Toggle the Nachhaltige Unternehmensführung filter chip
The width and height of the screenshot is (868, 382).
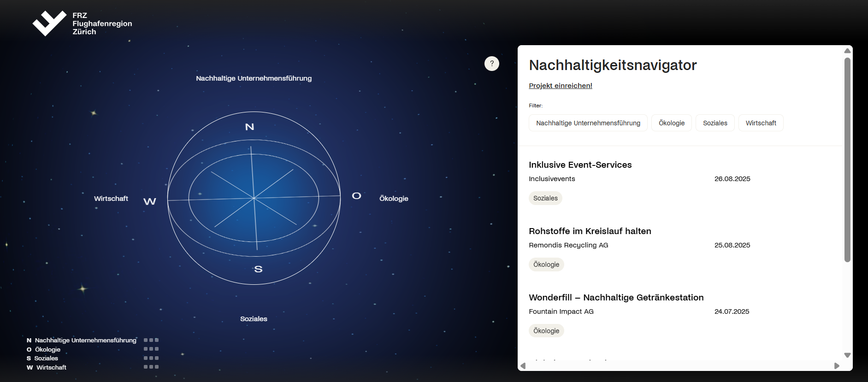[588, 123]
